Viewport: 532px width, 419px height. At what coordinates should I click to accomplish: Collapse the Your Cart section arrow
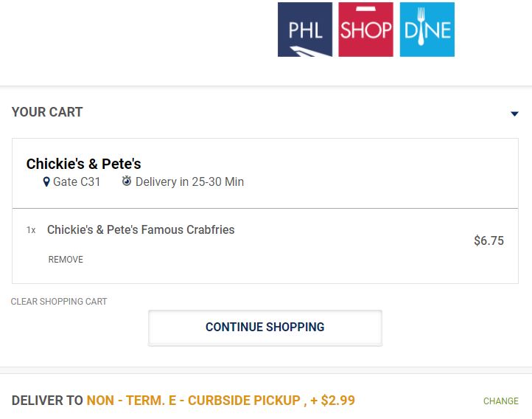[x=514, y=114]
